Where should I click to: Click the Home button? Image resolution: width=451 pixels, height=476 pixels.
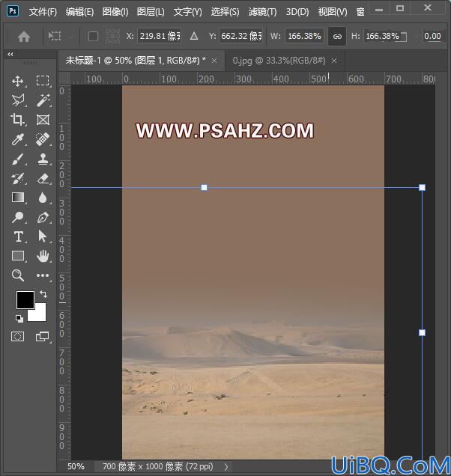point(24,37)
